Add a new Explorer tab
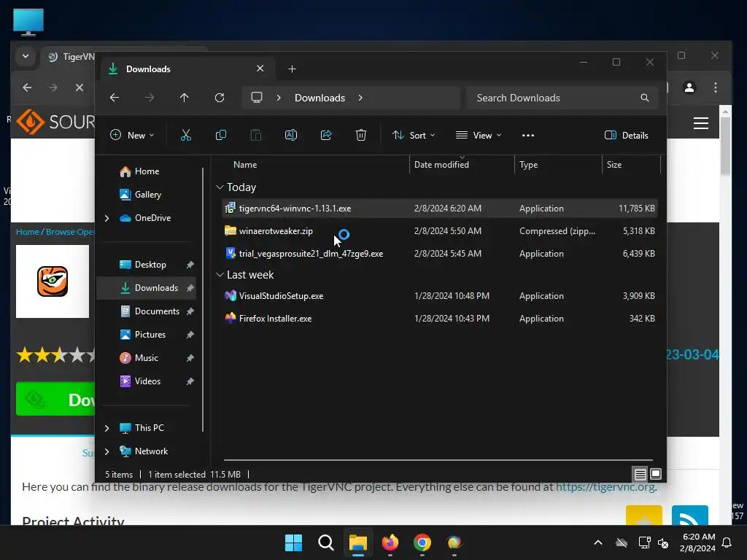Screen dimensions: 747x560 point(292,69)
